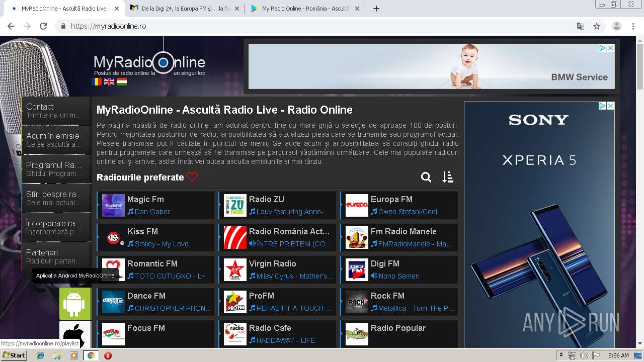
Task: Click the Nono Semen program on Digi FM
Action: pyautogui.click(x=399, y=276)
